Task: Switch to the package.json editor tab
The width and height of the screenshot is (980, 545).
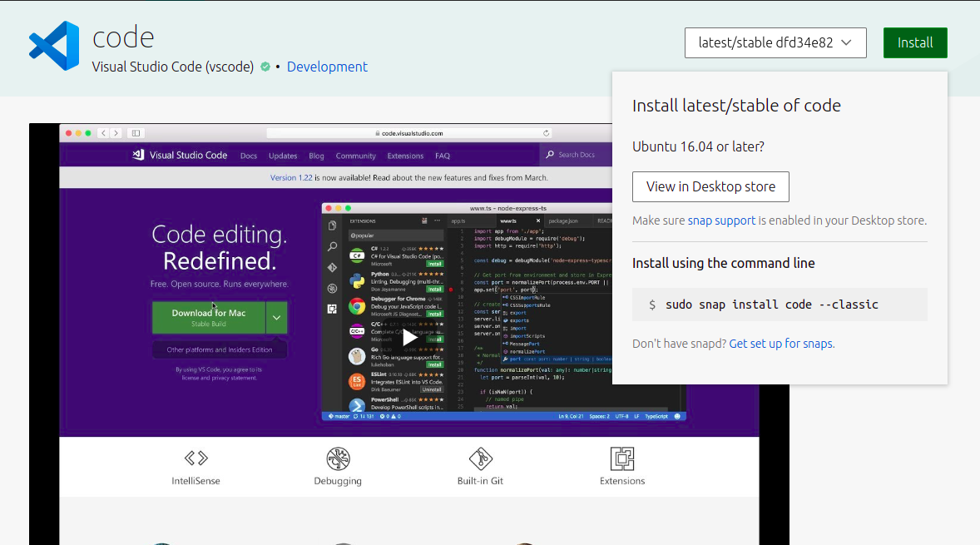Action: (562, 220)
